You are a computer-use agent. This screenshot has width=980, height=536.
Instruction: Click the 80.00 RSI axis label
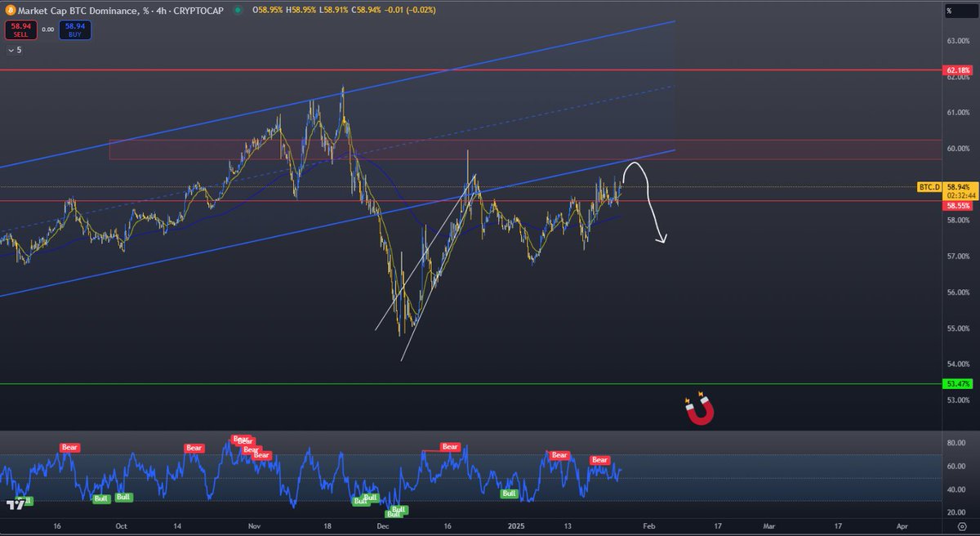click(956, 443)
